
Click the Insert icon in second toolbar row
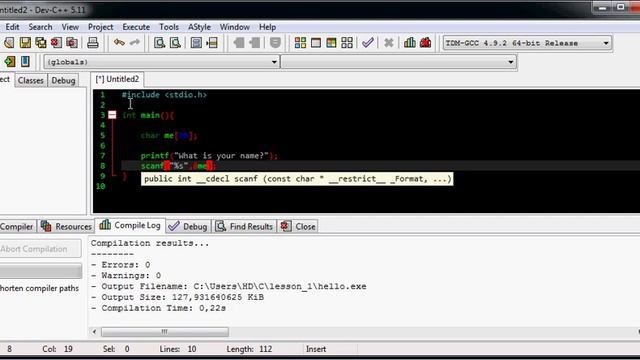click(x=10, y=62)
